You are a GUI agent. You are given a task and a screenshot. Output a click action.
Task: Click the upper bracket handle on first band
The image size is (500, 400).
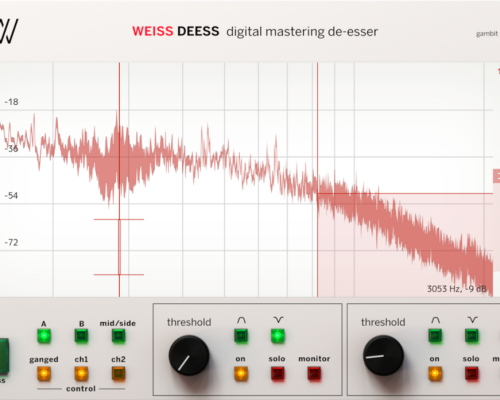coord(119,219)
